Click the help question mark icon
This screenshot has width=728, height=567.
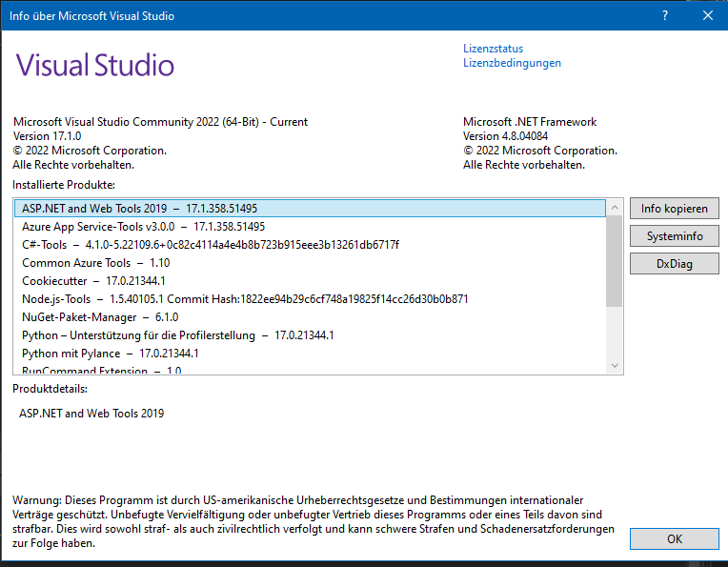point(665,16)
